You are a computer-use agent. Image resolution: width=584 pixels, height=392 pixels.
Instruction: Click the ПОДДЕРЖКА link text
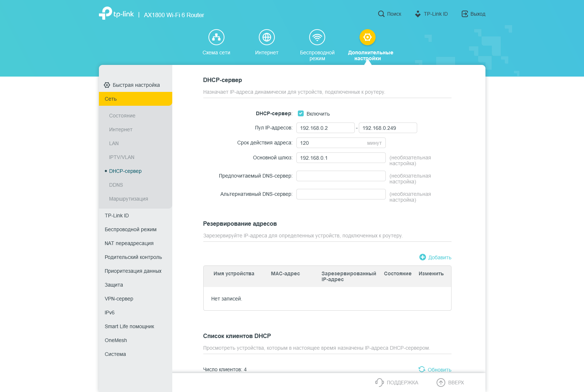point(403,383)
